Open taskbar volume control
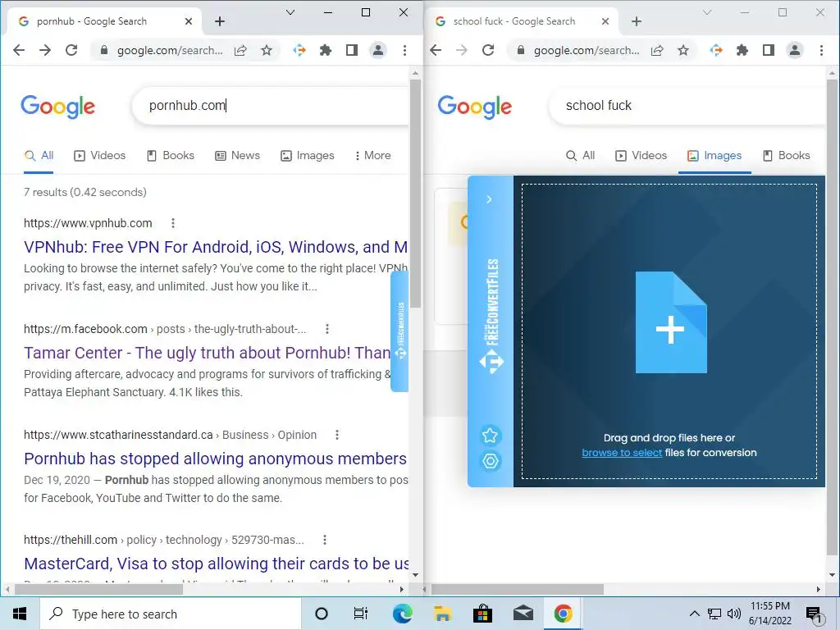Viewport: 840px width, 630px height. 734,614
